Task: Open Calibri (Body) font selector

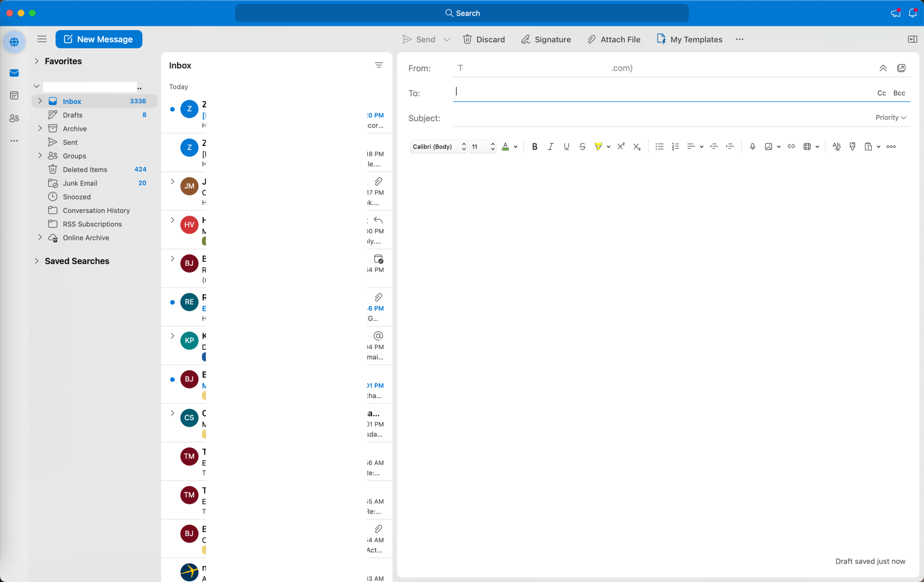Action: pyautogui.click(x=439, y=147)
